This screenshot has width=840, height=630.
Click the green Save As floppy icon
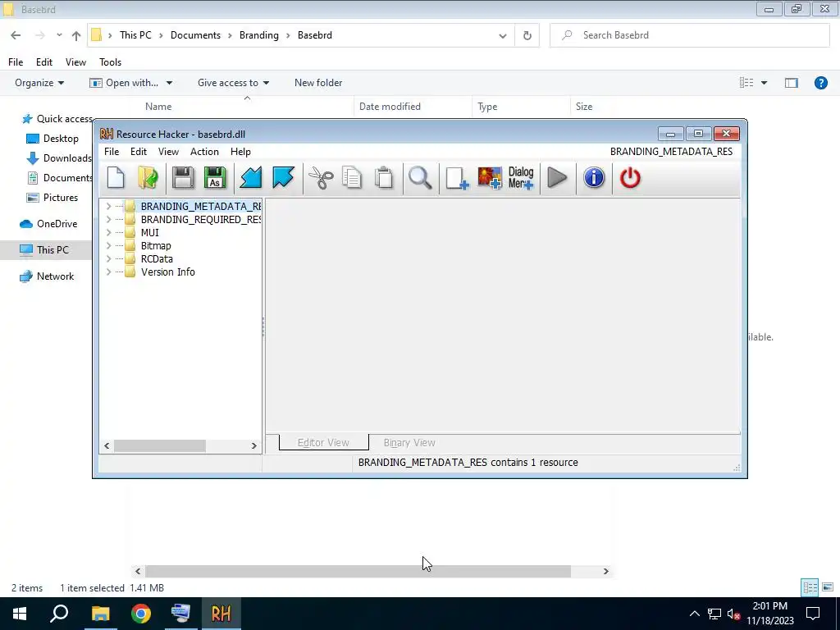pyautogui.click(x=215, y=178)
